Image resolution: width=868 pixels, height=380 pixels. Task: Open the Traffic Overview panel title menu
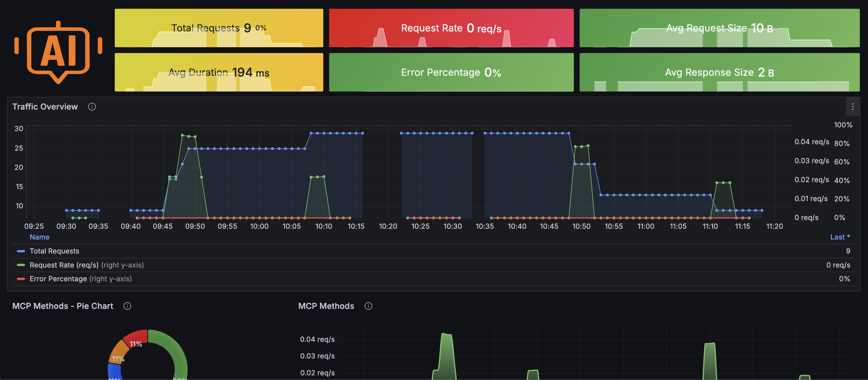(x=45, y=107)
